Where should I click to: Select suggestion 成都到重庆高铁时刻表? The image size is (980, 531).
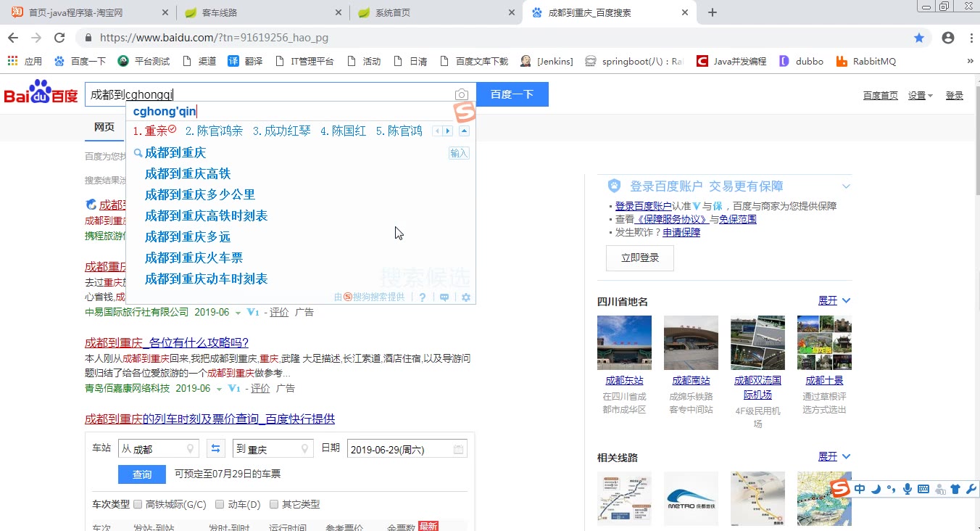coord(206,215)
